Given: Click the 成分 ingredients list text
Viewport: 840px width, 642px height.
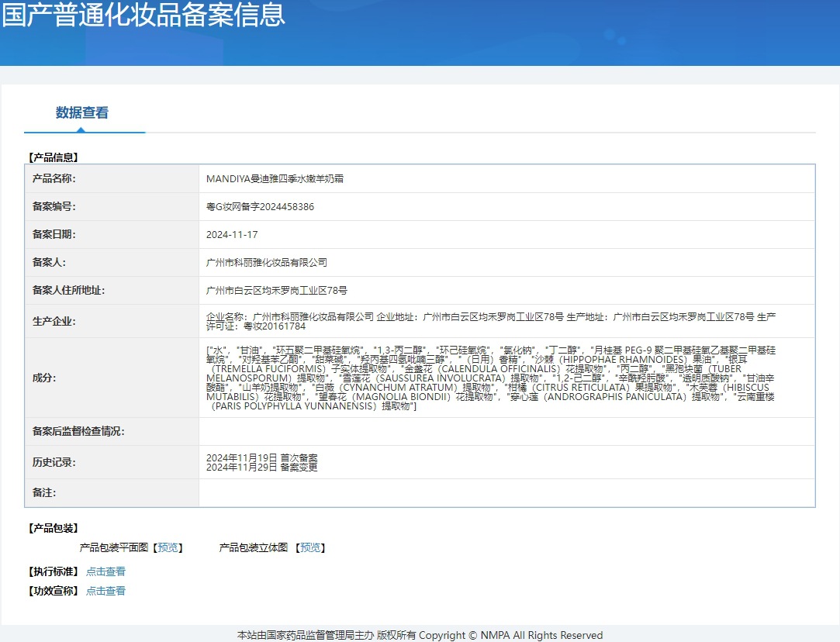Looking at the screenshot, I should (x=491, y=378).
